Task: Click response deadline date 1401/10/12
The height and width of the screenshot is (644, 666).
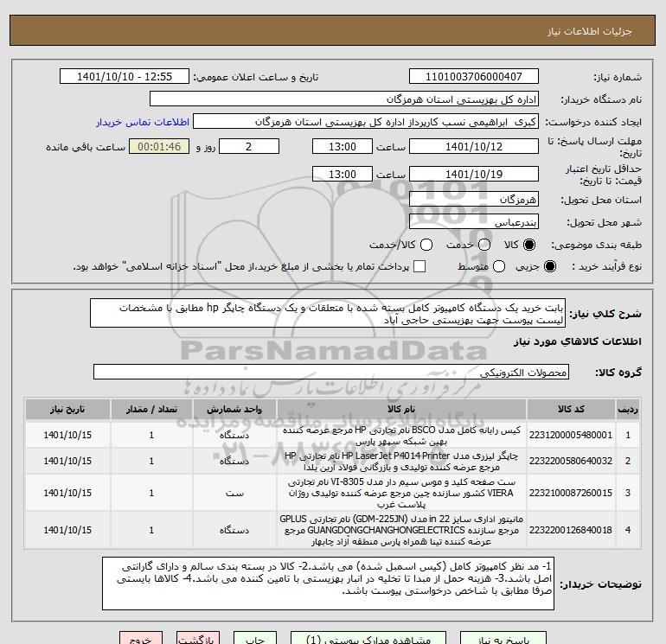Action: pyautogui.click(x=474, y=147)
